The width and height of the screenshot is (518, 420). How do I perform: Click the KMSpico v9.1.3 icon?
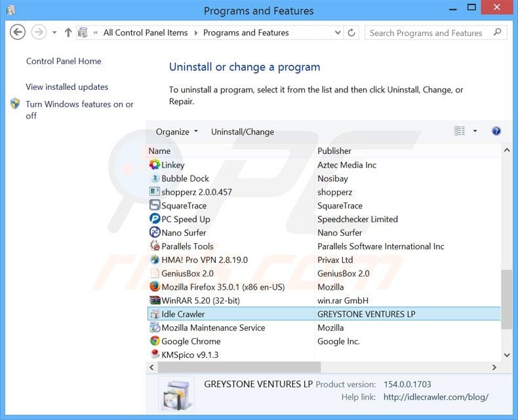(154, 354)
